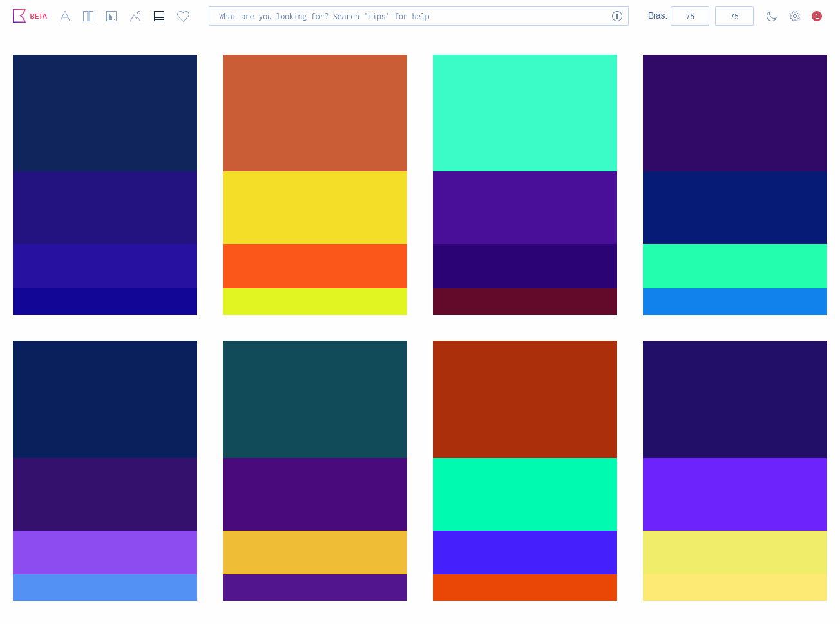Toggle dark mode with the moon icon
This screenshot has height=624, width=840.
coord(771,16)
